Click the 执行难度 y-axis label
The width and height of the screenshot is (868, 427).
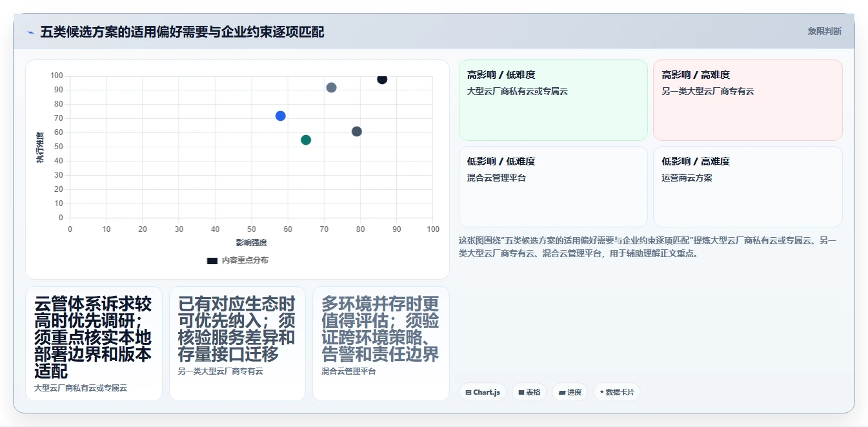pos(40,147)
